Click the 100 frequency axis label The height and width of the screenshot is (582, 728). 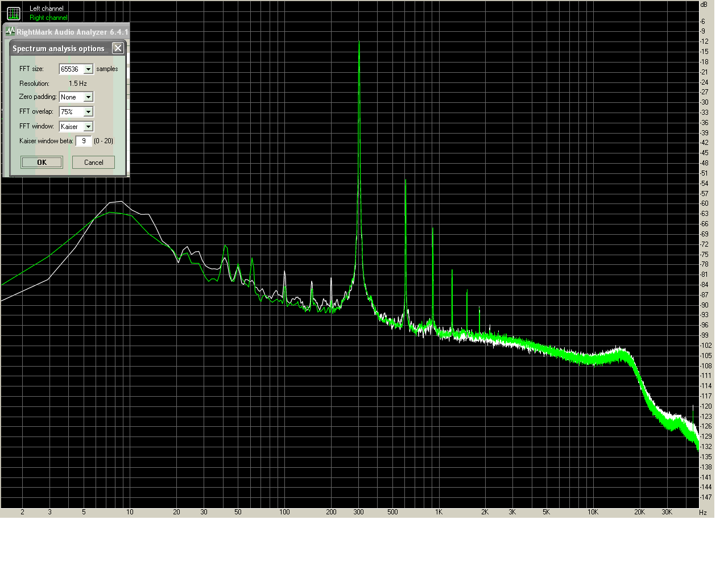tap(284, 512)
